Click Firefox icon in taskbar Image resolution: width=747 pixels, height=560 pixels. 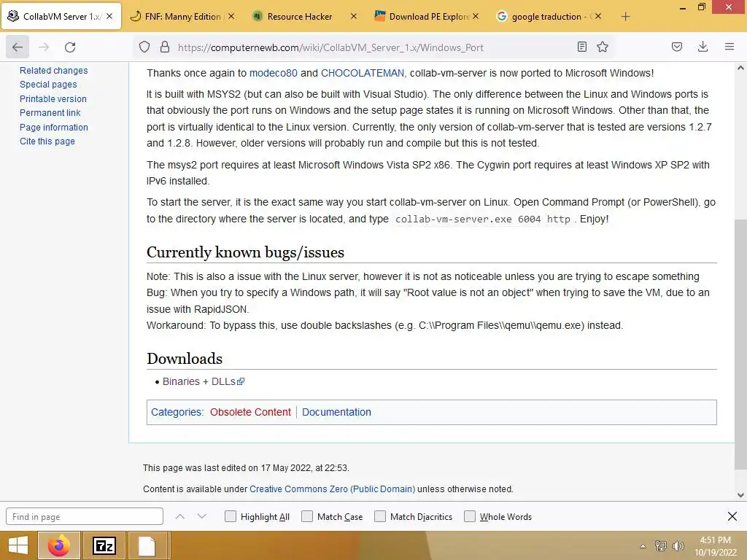pos(58,545)
